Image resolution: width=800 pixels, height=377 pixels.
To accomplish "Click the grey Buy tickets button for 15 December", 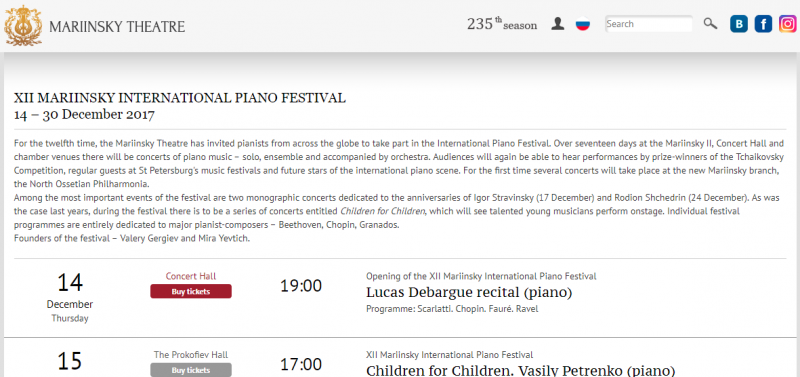I will tap(191, 370).
